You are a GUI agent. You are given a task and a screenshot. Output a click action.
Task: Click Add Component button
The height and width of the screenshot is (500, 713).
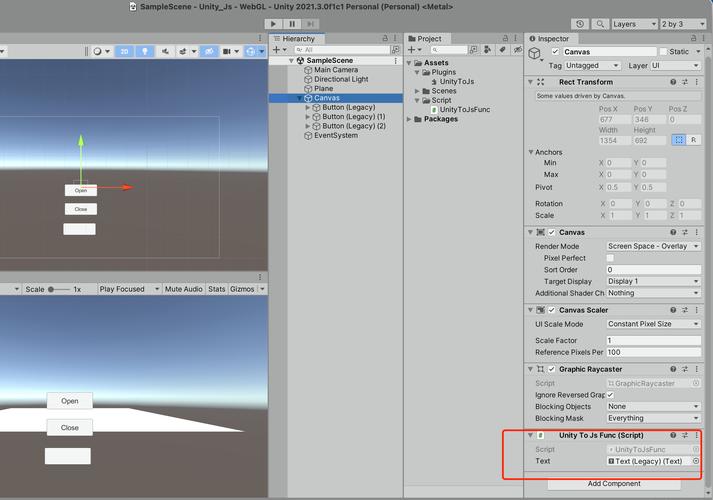614,484
